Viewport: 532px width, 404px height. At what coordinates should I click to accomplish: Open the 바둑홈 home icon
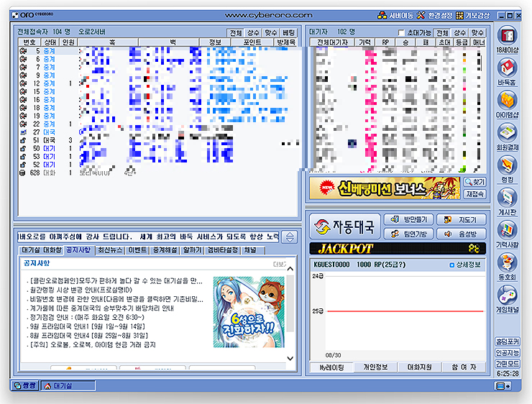coord(508,72)
